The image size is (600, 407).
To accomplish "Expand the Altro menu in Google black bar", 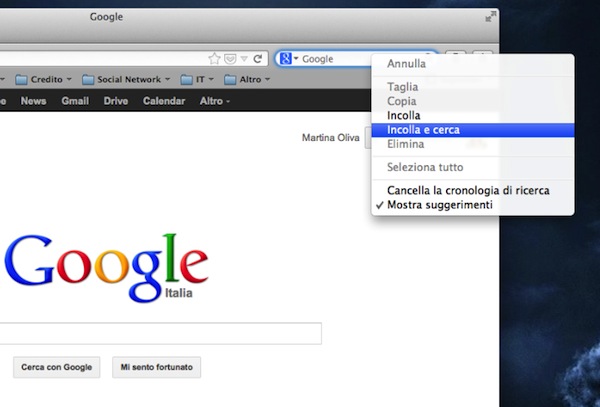I will pyautogui.click(x=215, y=101).
